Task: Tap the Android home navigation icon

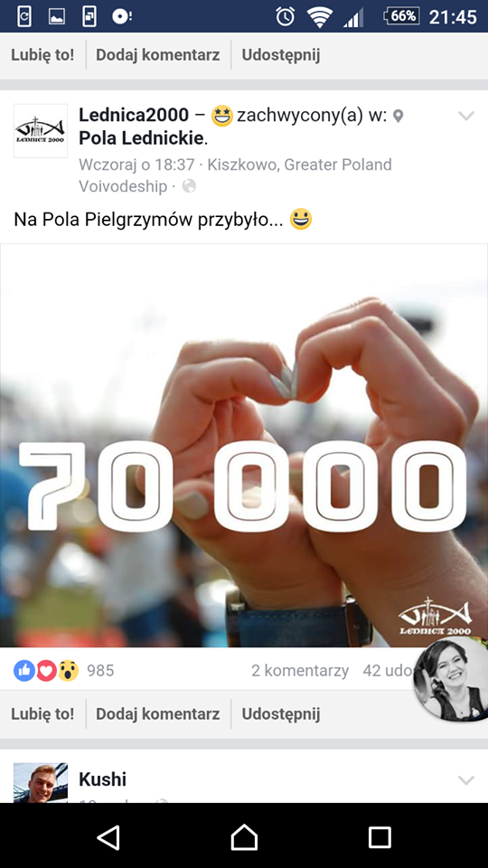Action: point(244,836)
